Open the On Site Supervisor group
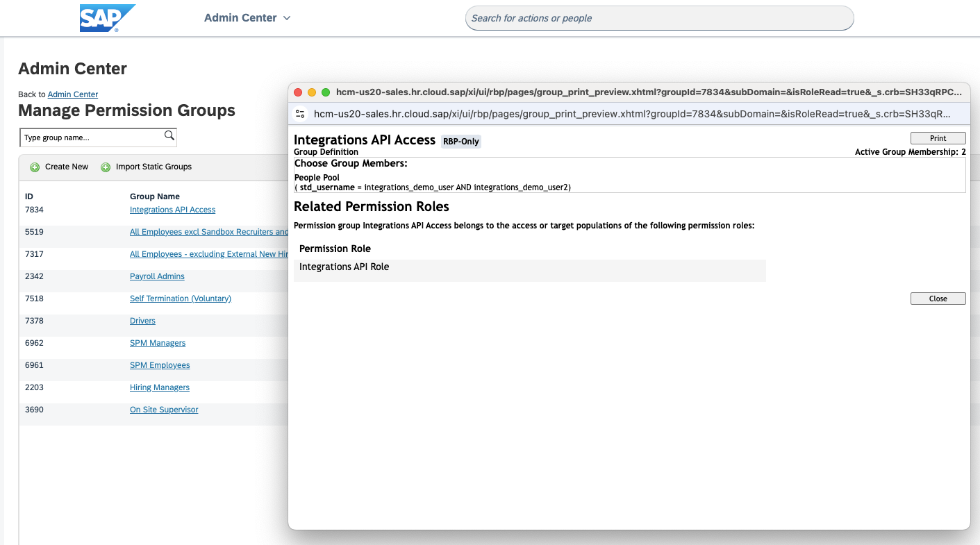Image resolution: width=980 pixels, height=545 pixels. pos(164,410)
